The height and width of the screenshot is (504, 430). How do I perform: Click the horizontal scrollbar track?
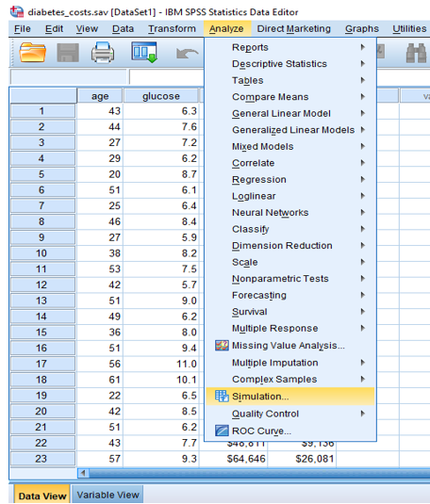click(259, 473)
